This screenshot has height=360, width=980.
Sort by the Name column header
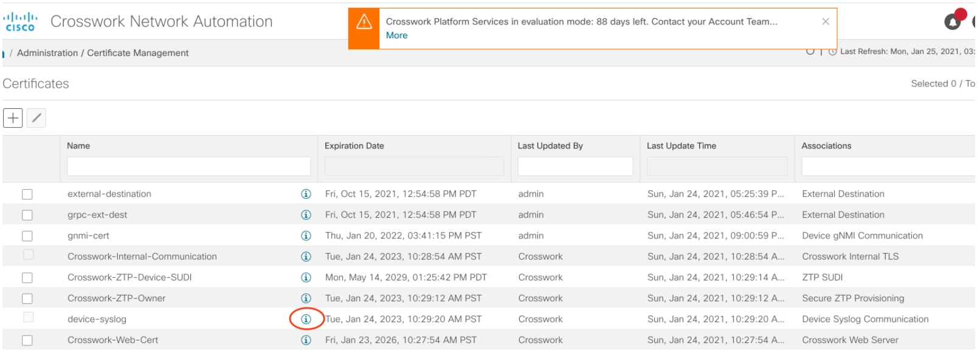(78, 146)
